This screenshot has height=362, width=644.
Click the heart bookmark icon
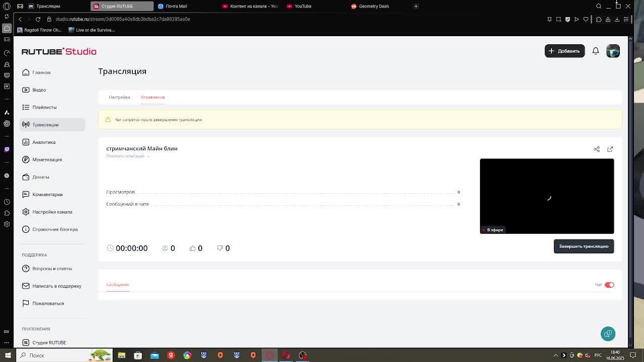tap(586, 19)
